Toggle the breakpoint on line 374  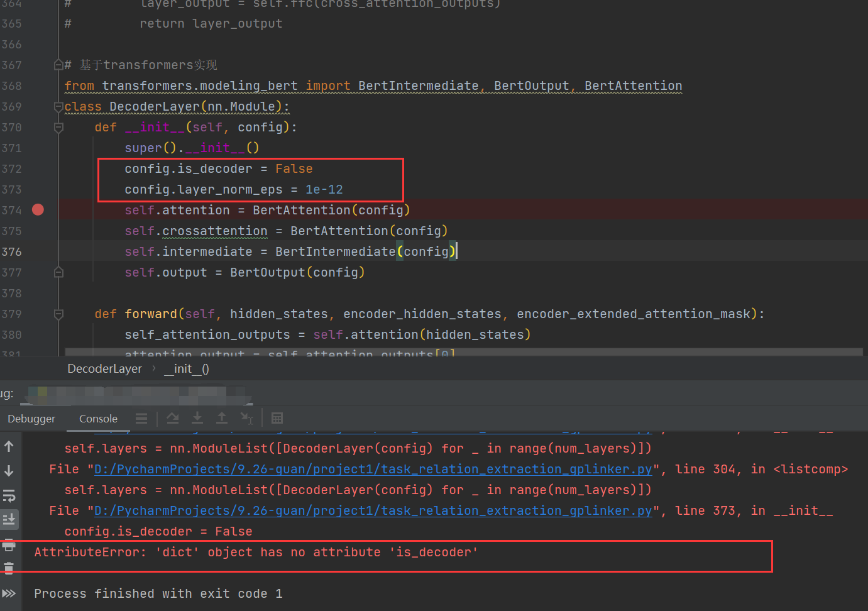tap(38, 209)
